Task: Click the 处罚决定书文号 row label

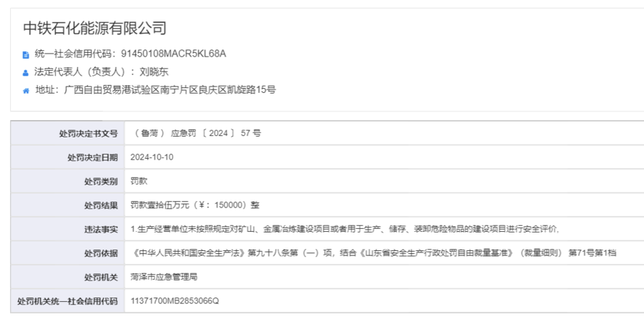Action: 88,133
